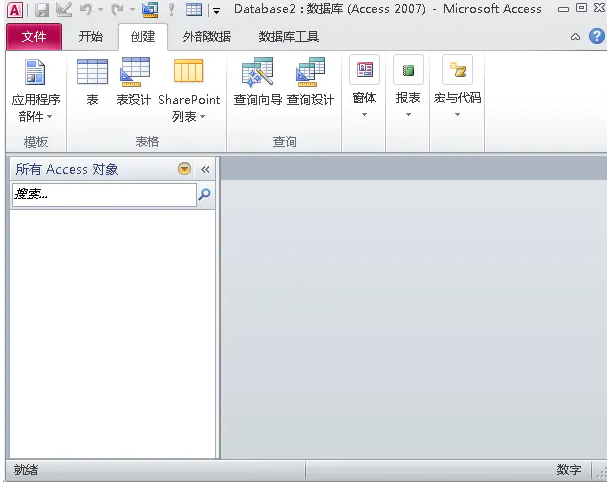Viewport: 607px width, 485px height.
Task: Click the SharePoint 列表 icon
Action: 189,71
